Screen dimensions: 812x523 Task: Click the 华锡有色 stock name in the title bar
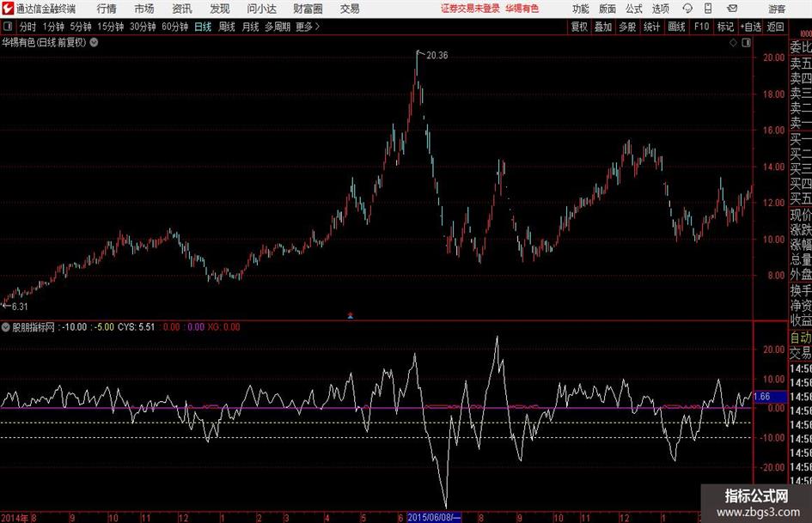522,9
